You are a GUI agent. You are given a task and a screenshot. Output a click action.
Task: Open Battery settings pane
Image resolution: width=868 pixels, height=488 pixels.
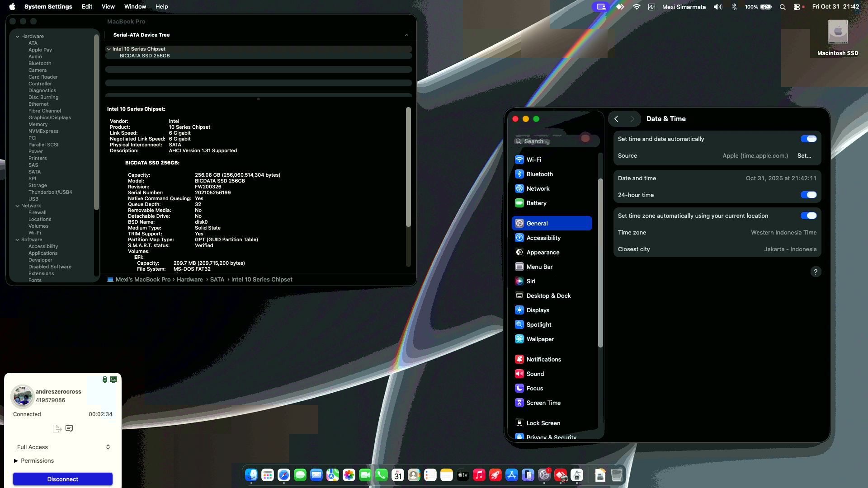[x=552, y=203]
